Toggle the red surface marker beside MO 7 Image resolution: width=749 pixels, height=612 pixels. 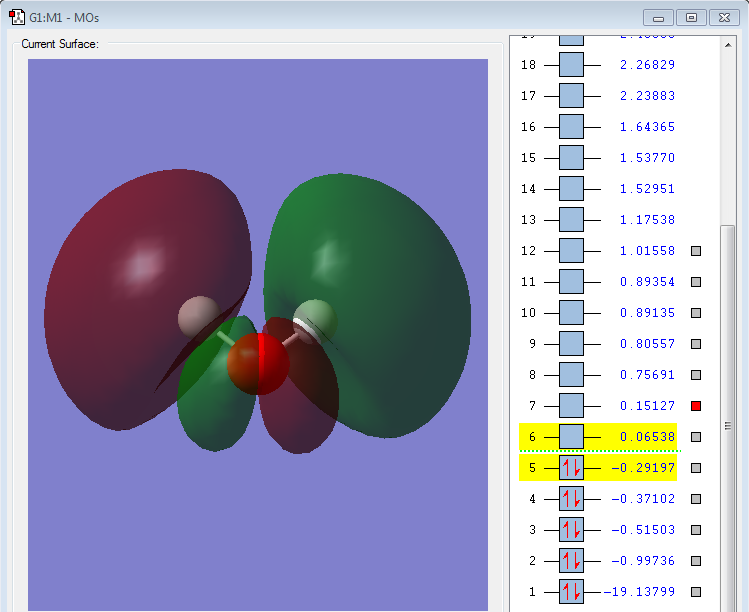(x=697, y=406)
